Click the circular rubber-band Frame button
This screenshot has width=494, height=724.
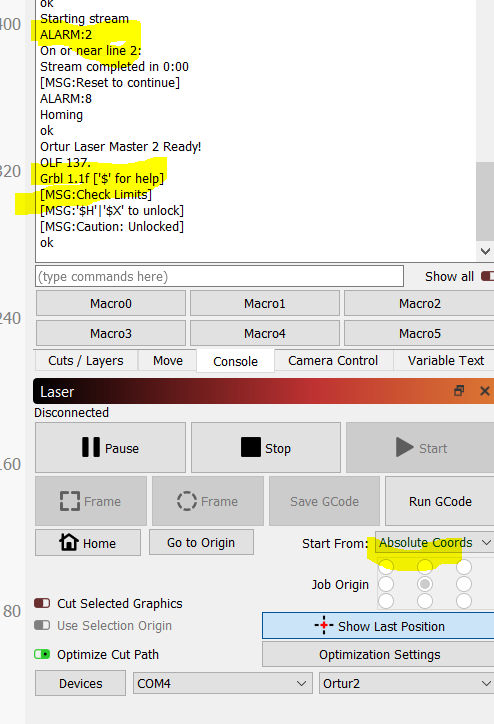[208, 501]
